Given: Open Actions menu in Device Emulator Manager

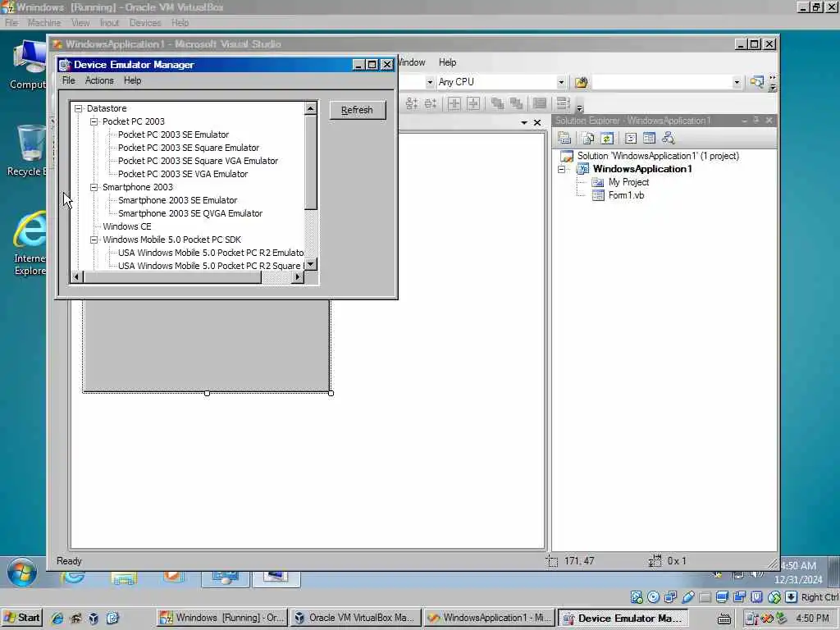Looking at the screenshot, I should 99,80.
